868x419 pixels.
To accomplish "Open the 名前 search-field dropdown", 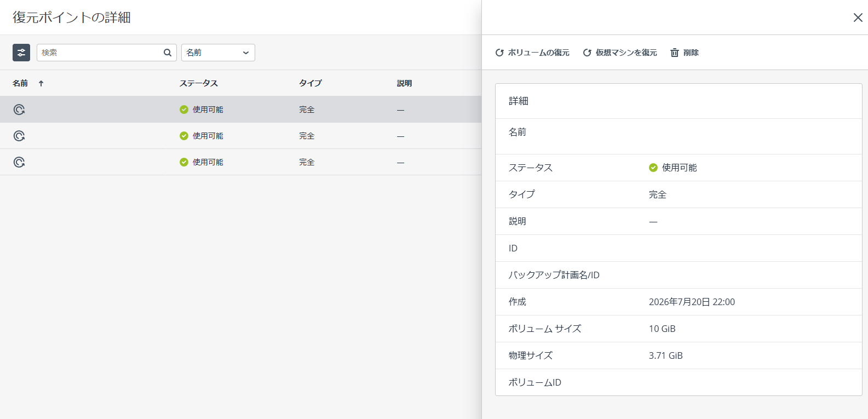I will point(218,53).
